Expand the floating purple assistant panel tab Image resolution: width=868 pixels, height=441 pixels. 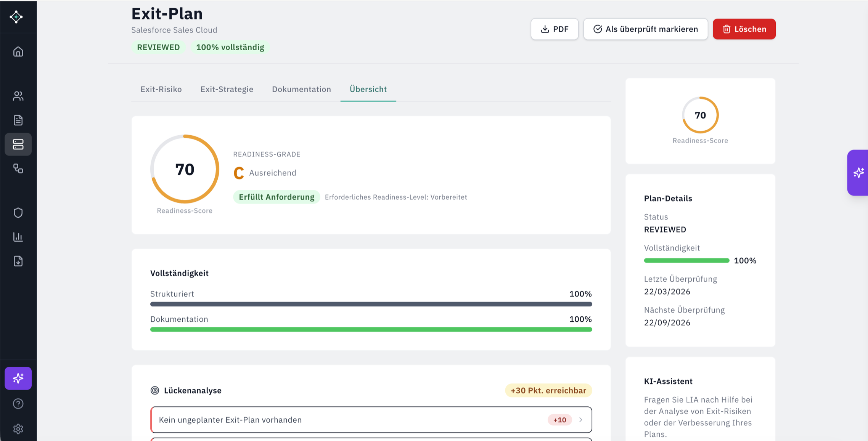click(858, 173)
